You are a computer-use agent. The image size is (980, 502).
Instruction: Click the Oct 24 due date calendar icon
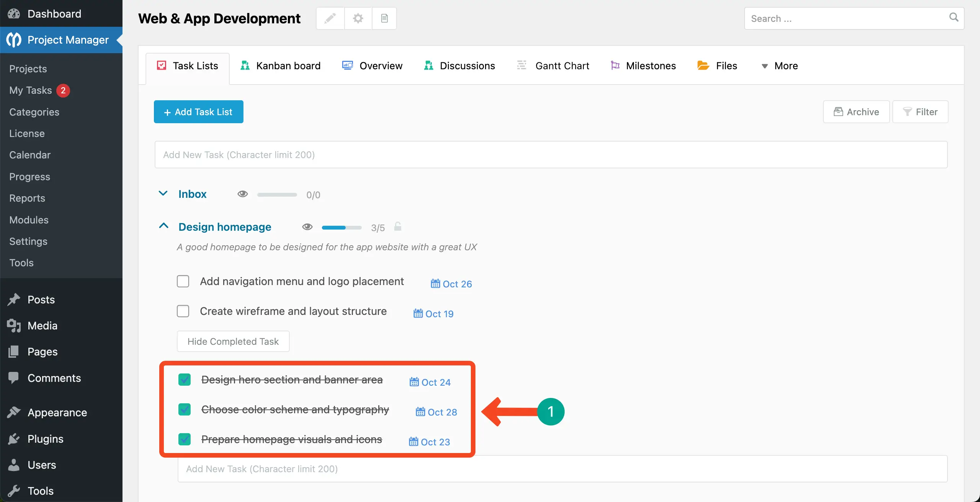414,382
